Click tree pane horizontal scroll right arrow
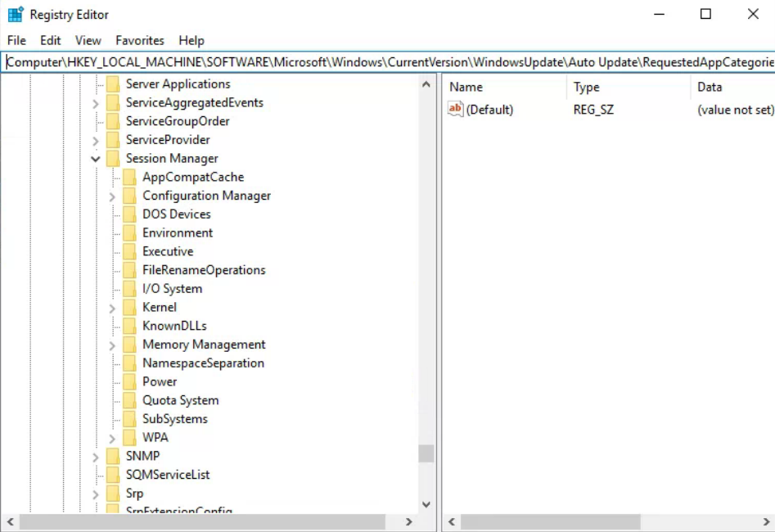Image resolution: width=775 pixels, height=532 pixels. pos(408,521)
